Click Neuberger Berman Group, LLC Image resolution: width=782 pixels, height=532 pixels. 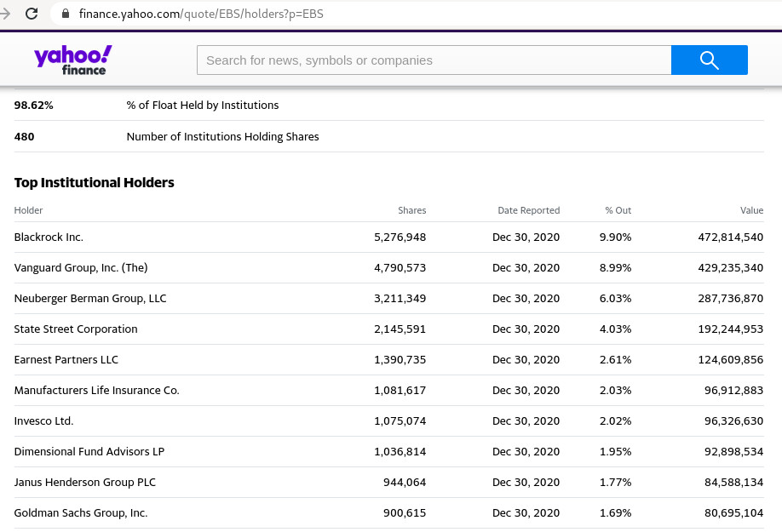[90, 298]
